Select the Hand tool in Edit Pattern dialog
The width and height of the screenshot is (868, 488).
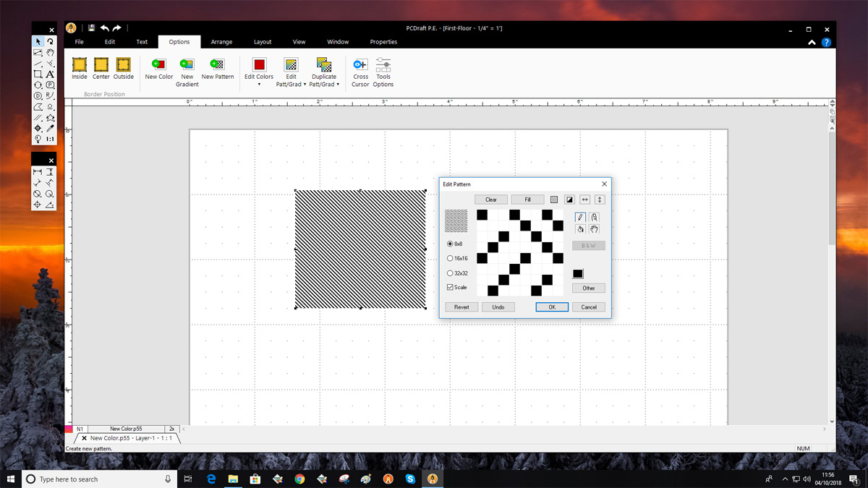point(595,229)
